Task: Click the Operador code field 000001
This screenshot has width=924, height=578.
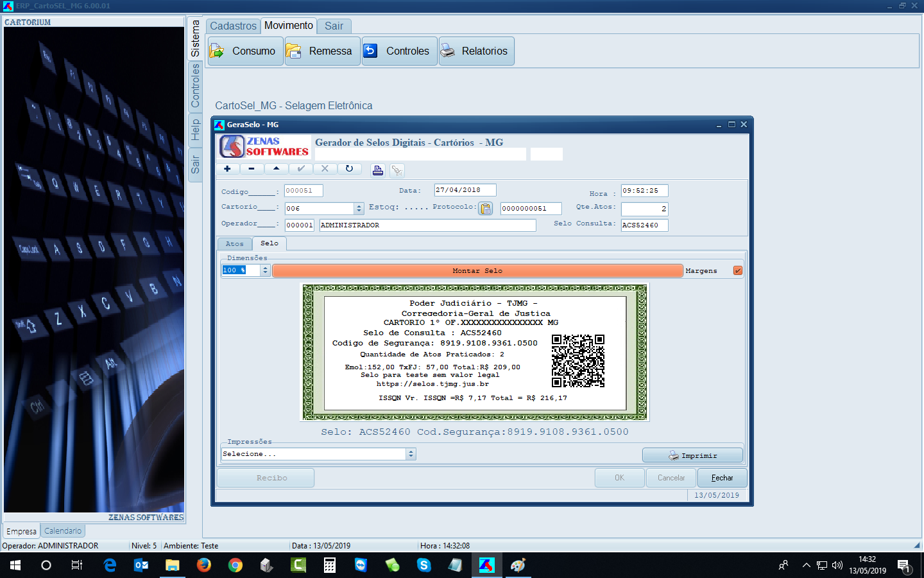Action: (300, 225)
